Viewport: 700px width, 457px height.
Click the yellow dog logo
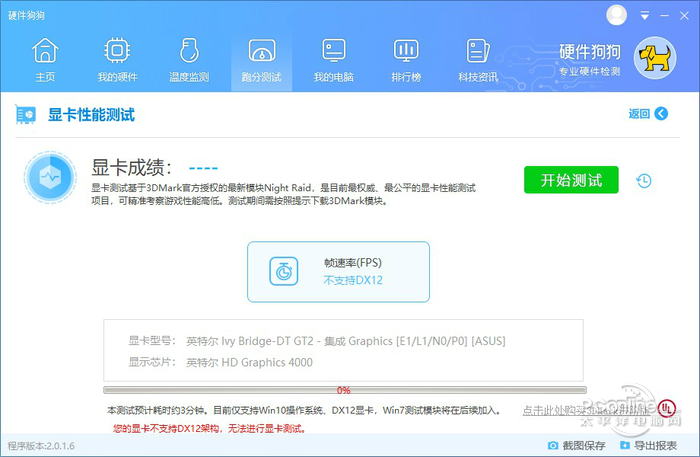655,58
